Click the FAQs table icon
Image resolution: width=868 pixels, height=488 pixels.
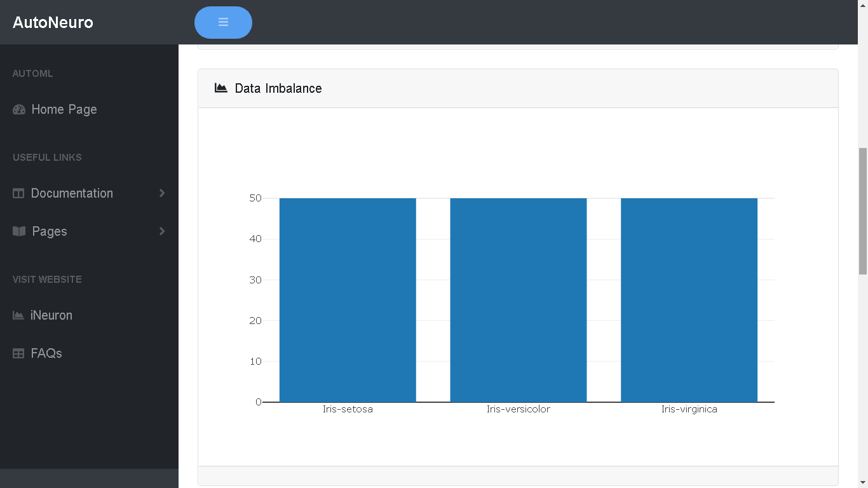(x=18, y=353)
